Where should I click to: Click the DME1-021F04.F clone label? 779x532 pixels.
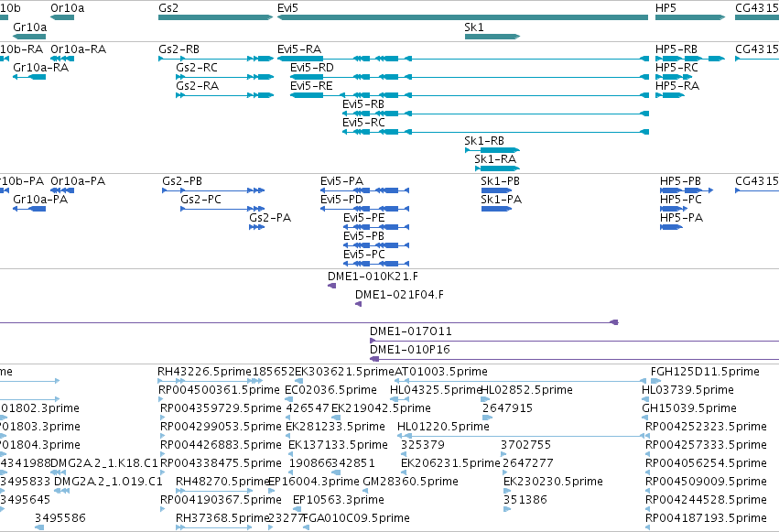click(x=399, y=295)
